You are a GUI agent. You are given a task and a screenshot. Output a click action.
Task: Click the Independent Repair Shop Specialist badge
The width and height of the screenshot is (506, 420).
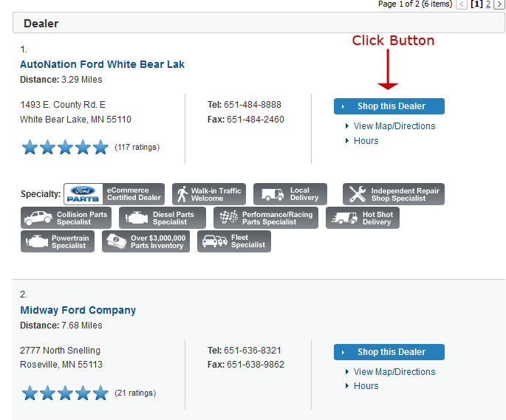(x=394, y=194)
